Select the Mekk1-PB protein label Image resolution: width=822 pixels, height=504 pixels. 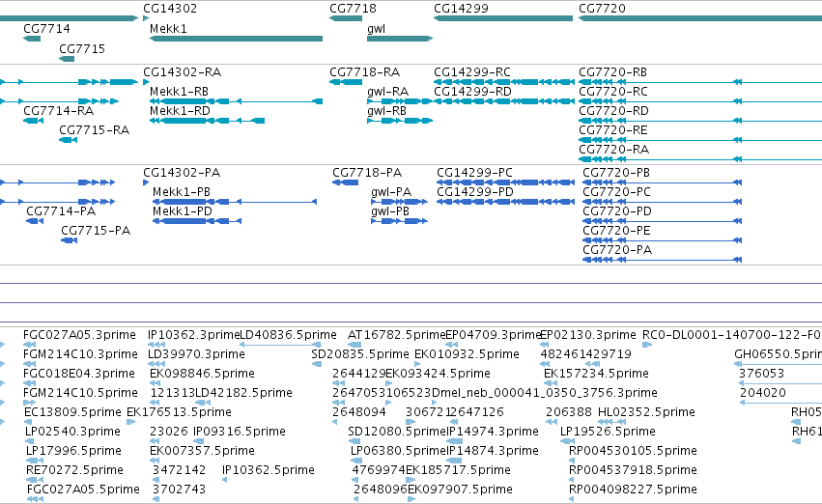[x=182, y=192]
